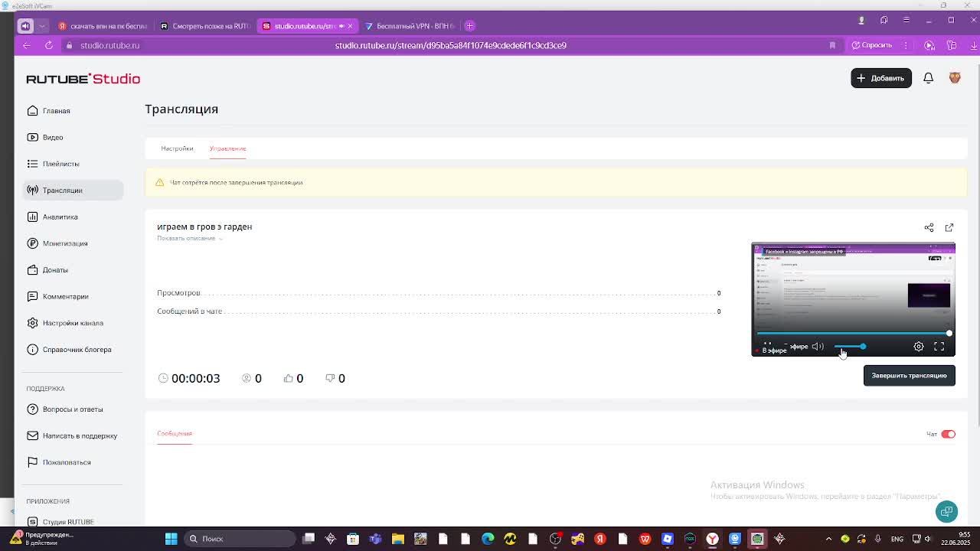Adjust the preview volume slider
980x551 pixels.
849,347
